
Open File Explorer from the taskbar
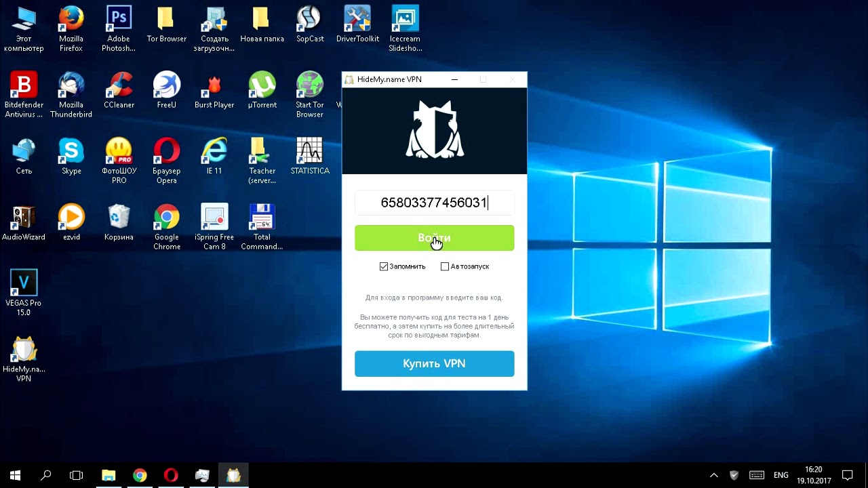coord(108,475)
